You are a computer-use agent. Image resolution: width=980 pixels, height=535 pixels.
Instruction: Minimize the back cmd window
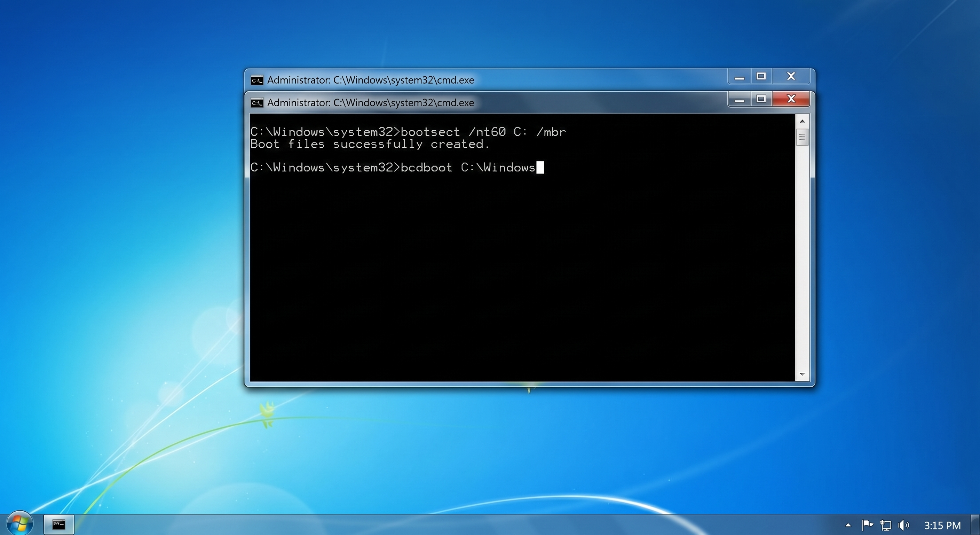739,77
